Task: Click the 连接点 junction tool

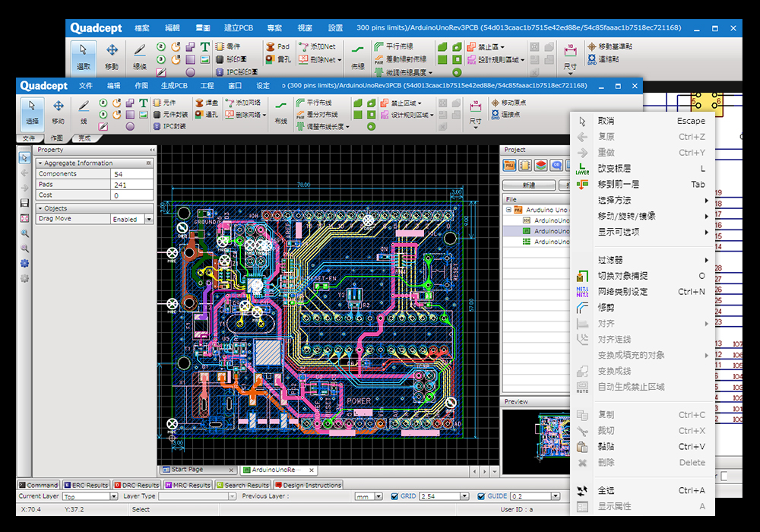Action: point(505,115)
